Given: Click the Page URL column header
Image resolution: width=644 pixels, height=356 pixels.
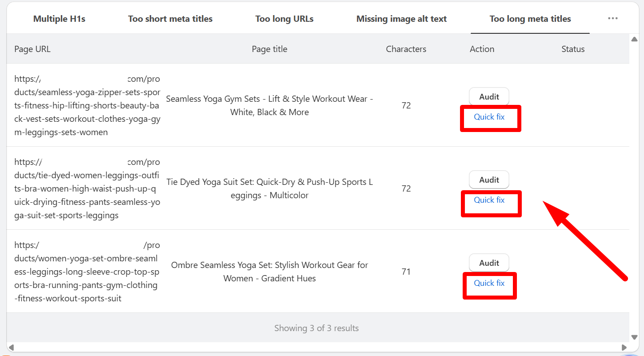Looking at the screenshot, I should pyautogui.click(x=32, y=49).
